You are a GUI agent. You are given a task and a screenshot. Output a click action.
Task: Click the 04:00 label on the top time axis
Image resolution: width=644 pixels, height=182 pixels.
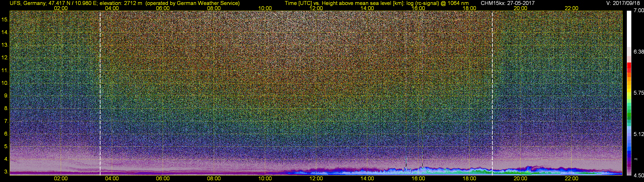tap(112, 8)
